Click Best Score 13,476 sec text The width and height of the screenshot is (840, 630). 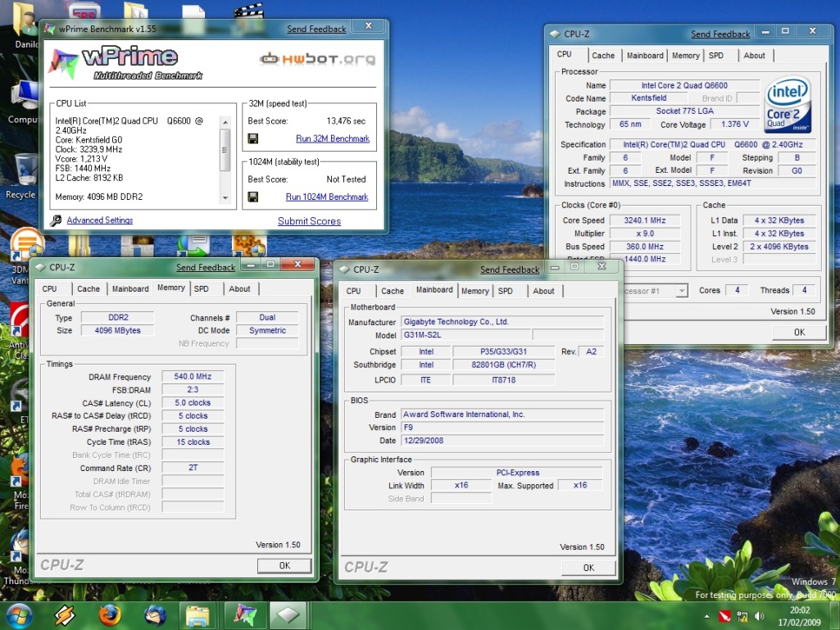click(x=346, y=121)
